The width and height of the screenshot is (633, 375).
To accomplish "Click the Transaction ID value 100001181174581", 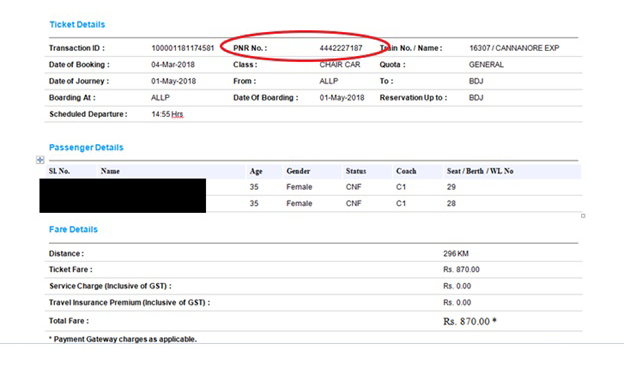I will click(182, 48).
